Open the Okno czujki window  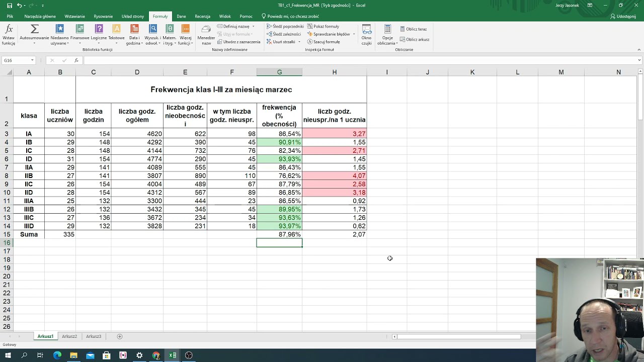coord(366,34)
